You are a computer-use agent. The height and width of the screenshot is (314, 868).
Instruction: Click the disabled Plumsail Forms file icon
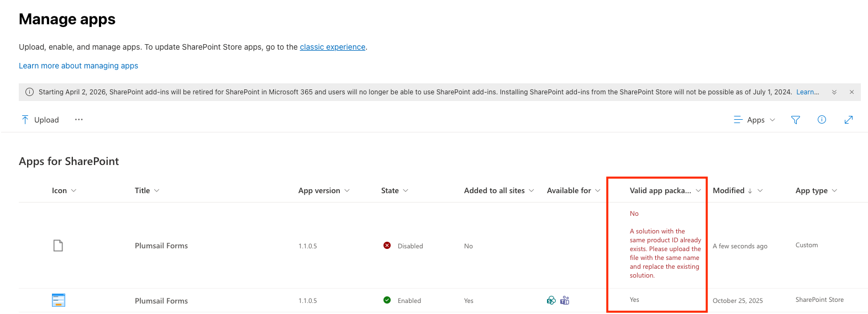pyautogui.click(x=58, y=246)
